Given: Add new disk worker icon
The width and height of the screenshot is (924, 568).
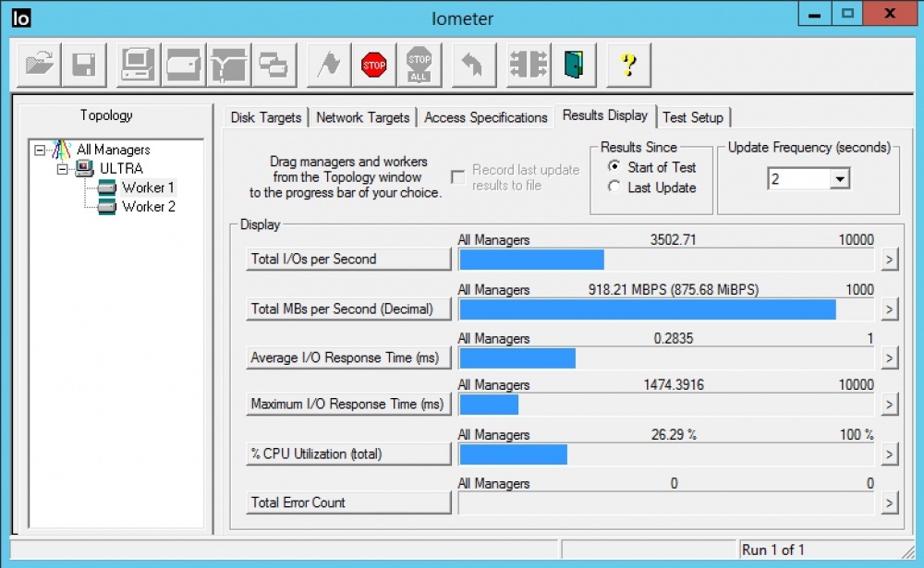Looking at the screenshot, I should point(183,65).
